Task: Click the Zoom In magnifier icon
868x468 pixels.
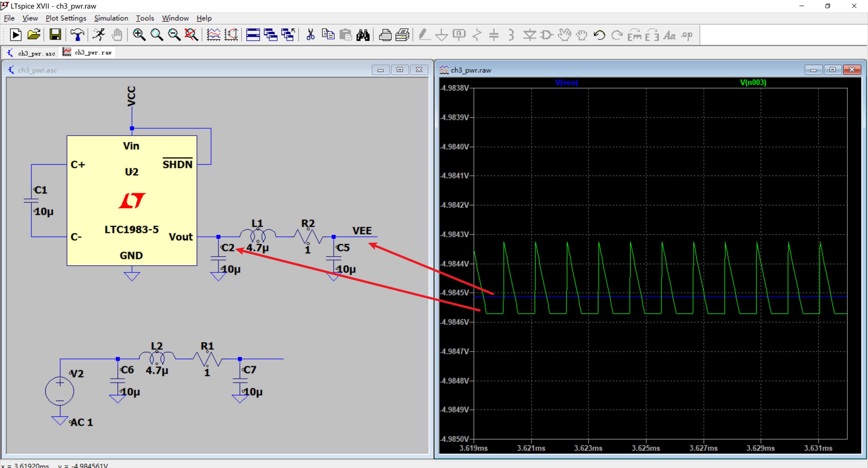Action: [x=139, y=35]
